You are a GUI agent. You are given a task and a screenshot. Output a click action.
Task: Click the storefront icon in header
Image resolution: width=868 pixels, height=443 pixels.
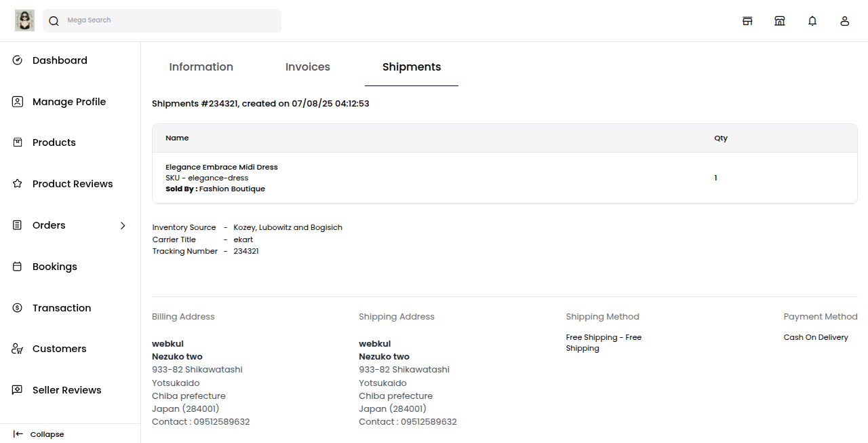[747, 21]
